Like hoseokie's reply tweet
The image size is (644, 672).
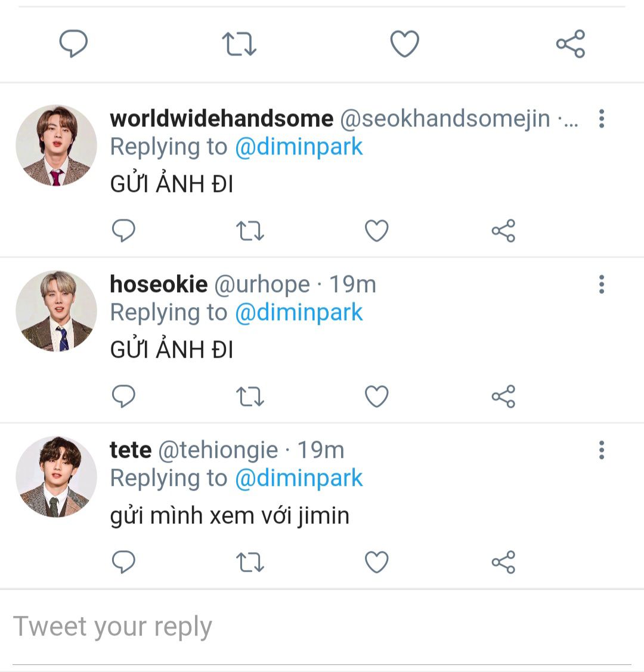377,397
